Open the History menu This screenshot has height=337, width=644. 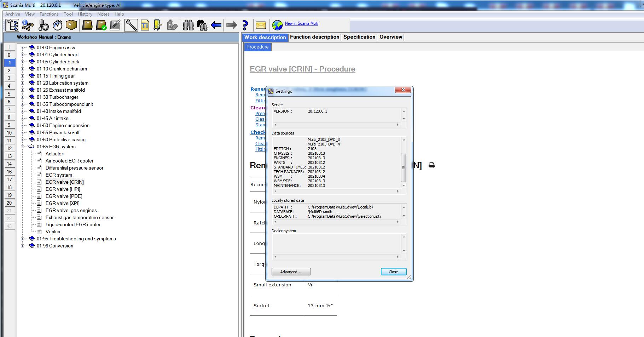[x=85, y=14]
